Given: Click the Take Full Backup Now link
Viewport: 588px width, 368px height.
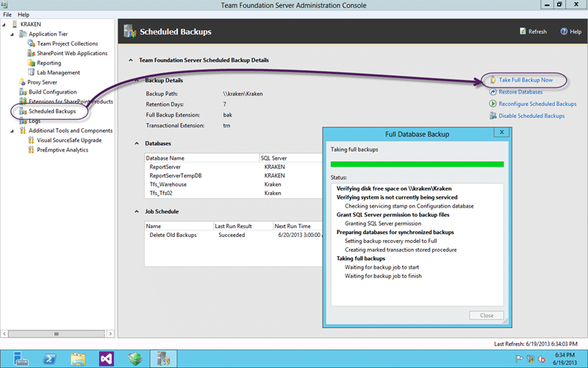Looking at the screenshot, I should tap(526, 80).
